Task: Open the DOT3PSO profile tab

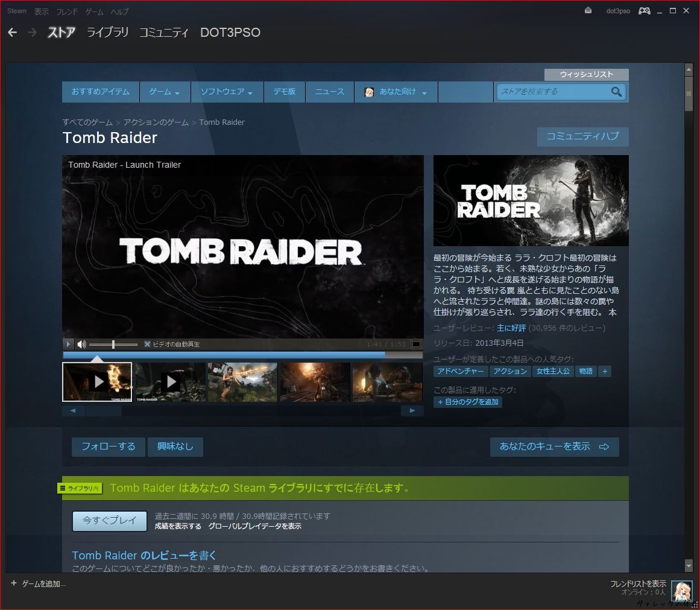Action: (230, 32)
